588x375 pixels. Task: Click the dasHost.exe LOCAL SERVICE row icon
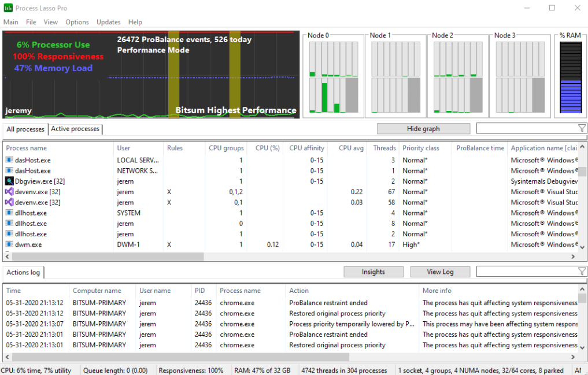9,160
